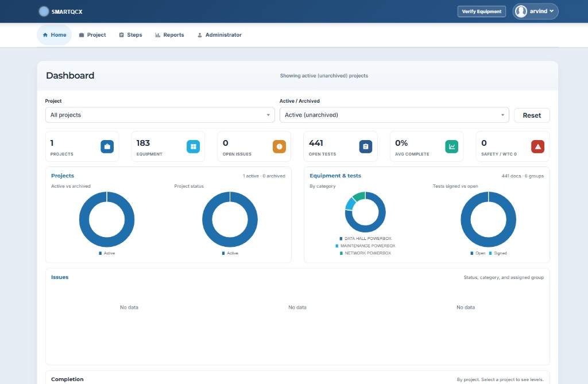Image resolution: width=588 pixels, height=384 pixels.
Task: Toggle the DATA HALL POWERBOX legend entry
Action: (365, 239)
